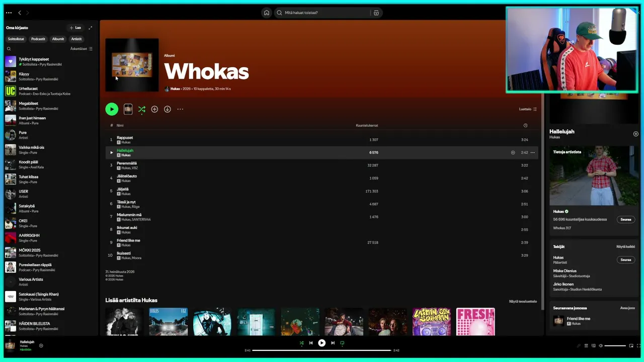This screenshot has height=362, width=644.
Task: Open the Whokas album cover art
Action: tap(132, 65)
